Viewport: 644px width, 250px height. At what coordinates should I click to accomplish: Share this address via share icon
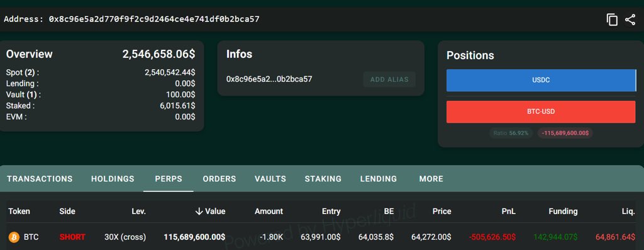point(630,20)
